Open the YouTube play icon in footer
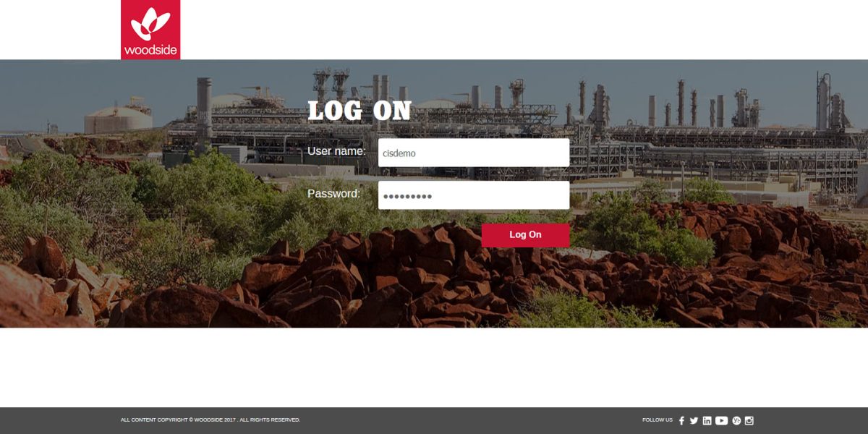 pyautogui.click(x=721, y=420)
